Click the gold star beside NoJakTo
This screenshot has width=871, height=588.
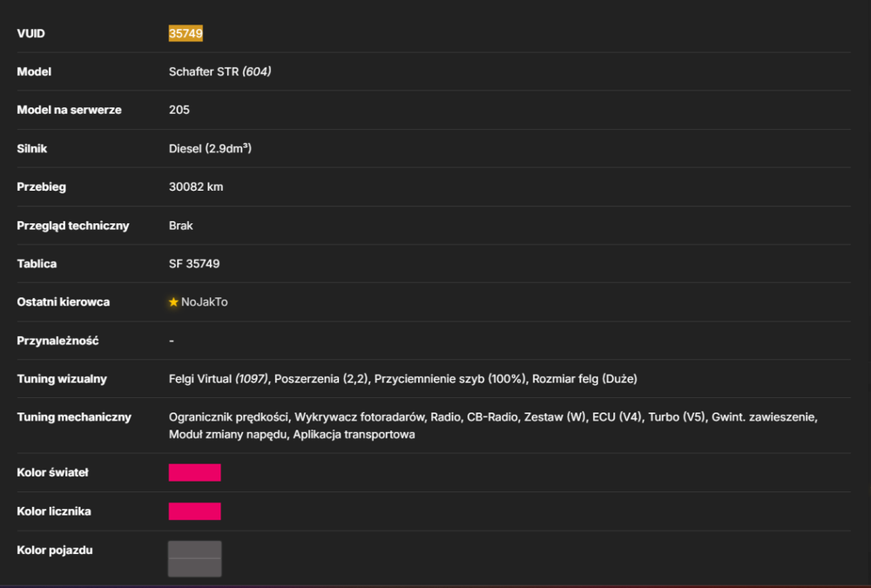(173, 301)
